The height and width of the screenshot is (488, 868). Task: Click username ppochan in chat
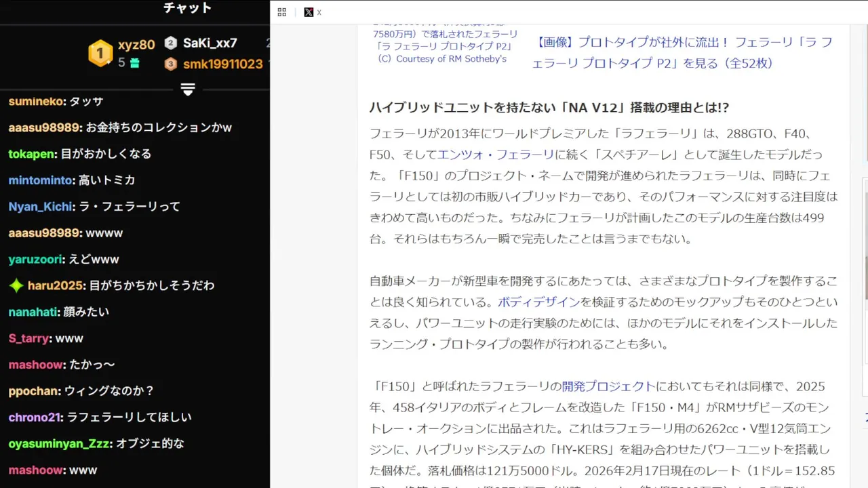34,391
